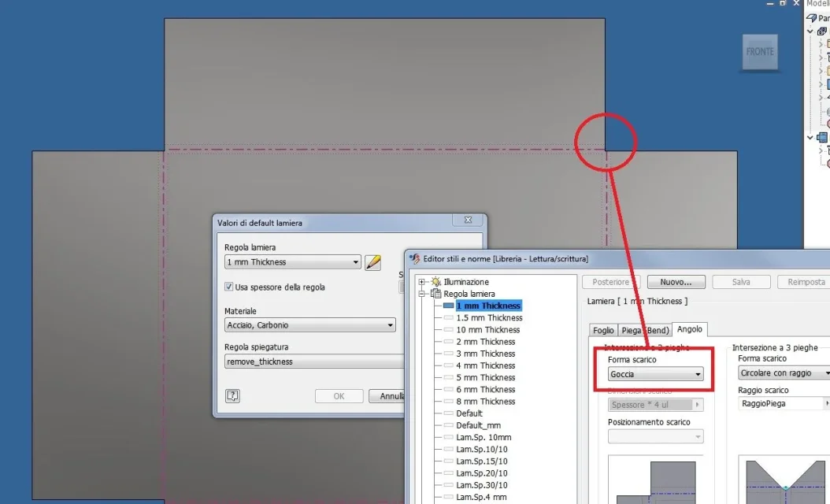
Task: Click the Illuminazione tree label
Action: [x=466, y=282]
